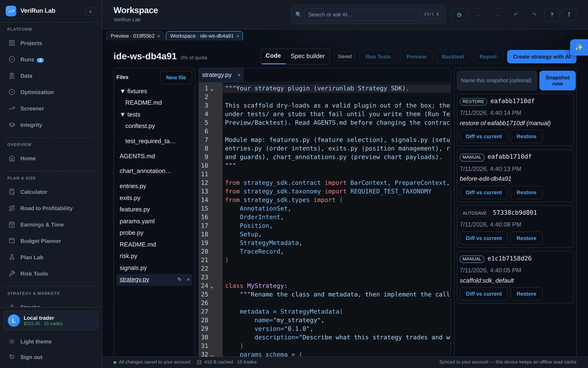
Task: Open entries.py in file list
Action: point(133,186)
